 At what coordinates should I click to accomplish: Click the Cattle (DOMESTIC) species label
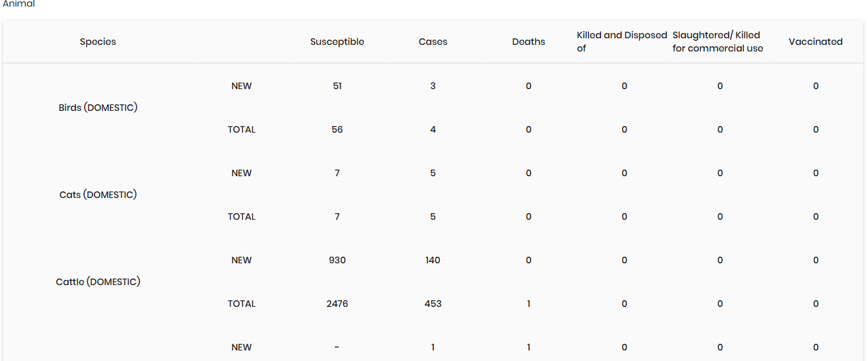pyautogui.click(x=98, y=282)
